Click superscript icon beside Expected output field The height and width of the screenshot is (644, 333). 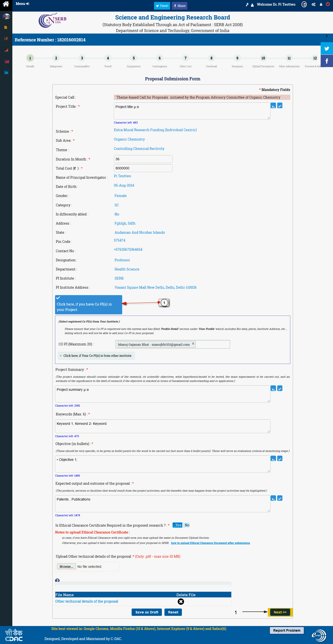click(280, 499)
